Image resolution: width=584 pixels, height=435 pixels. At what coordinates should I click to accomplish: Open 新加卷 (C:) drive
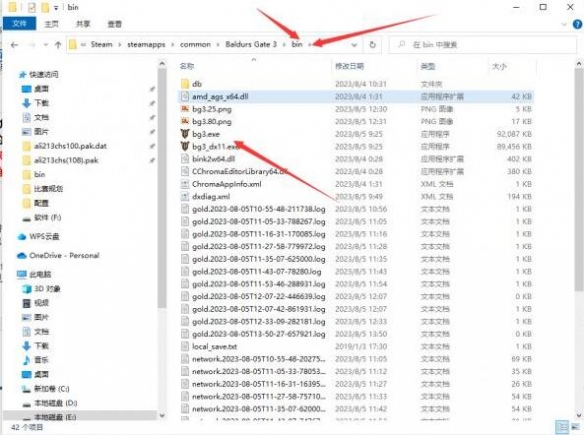tap(51, 389)
